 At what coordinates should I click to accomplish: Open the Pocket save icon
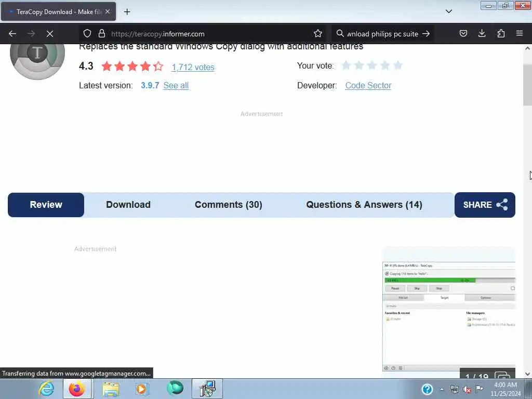pos(463,34)
